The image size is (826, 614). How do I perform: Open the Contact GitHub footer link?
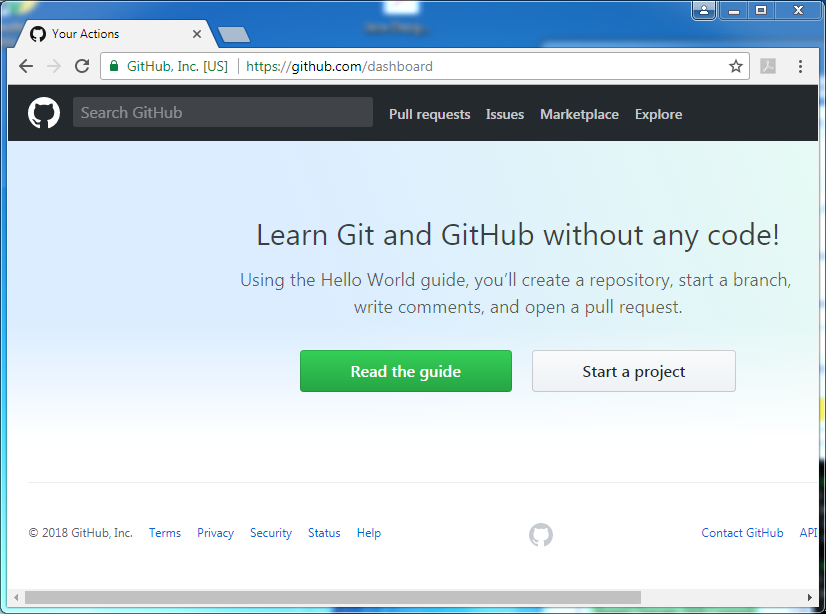coord(742,533)
